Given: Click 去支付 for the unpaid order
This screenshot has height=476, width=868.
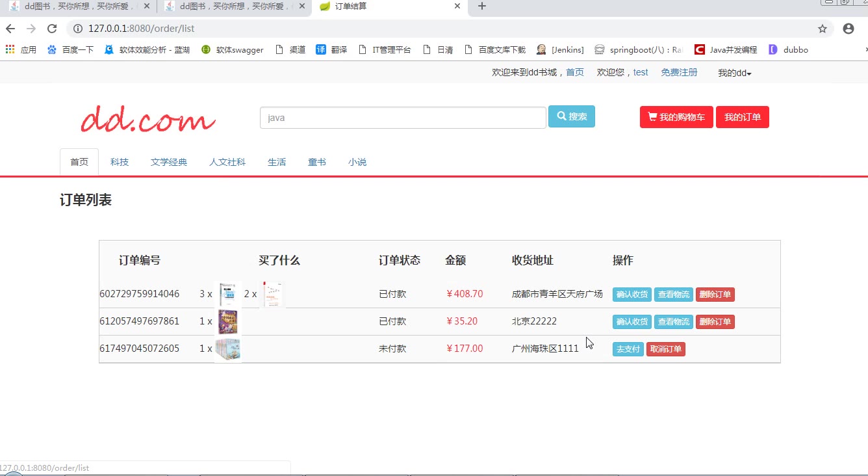Looking at the screenshot, I should coord(628,349).
